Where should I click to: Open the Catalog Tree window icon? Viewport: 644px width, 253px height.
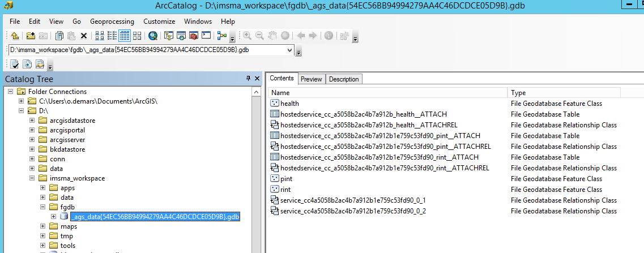[168, 36]
